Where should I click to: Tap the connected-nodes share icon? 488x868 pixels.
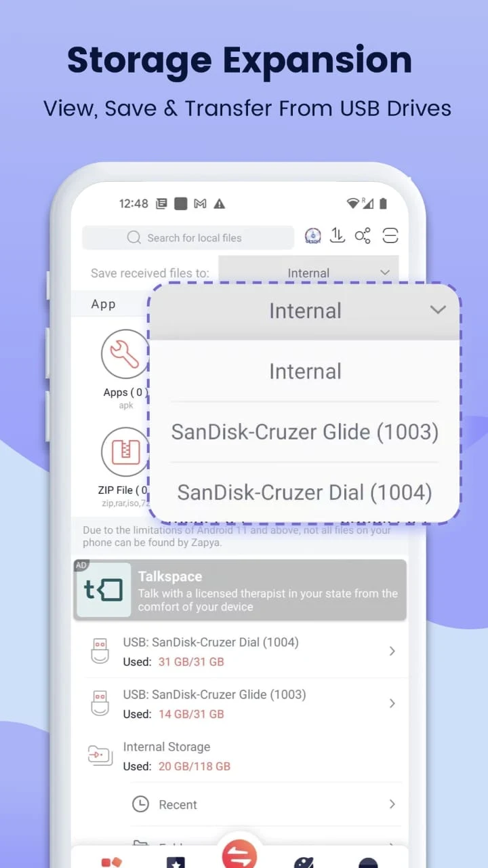point(363,236)
